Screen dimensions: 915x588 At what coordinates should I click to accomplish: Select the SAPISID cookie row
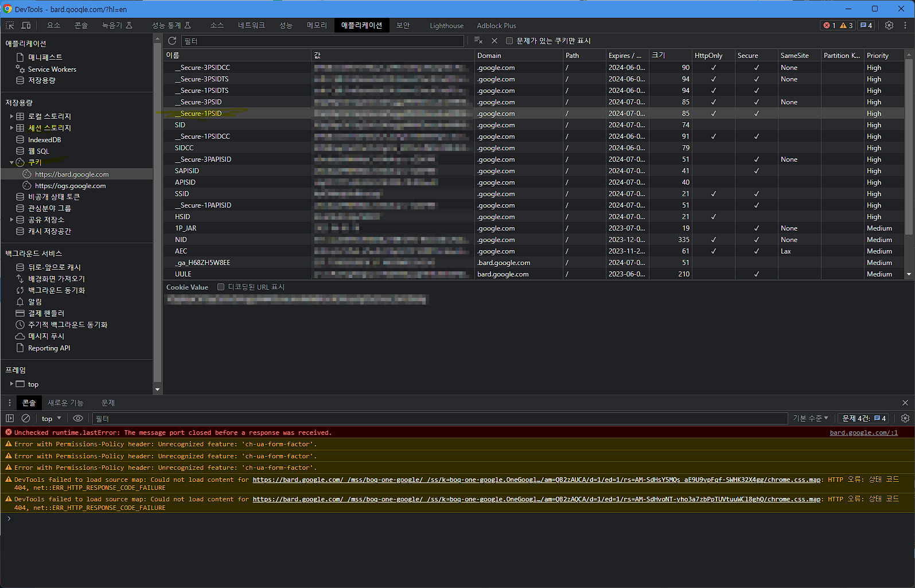[x=534, y=170]
